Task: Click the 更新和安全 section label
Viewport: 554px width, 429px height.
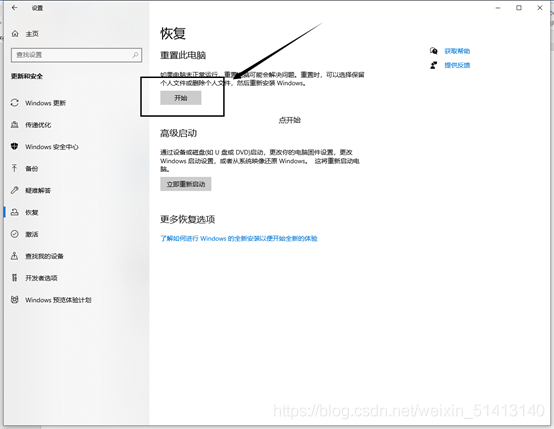Action: 27,76
